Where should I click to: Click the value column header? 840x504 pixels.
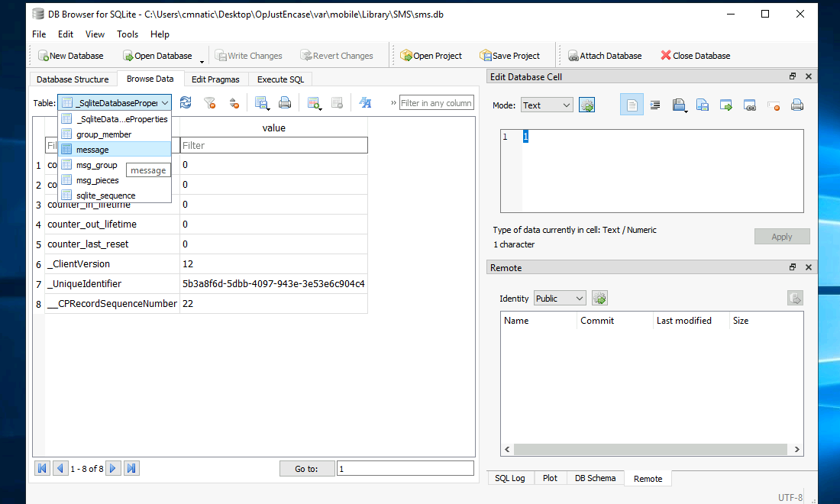[273, 128]
